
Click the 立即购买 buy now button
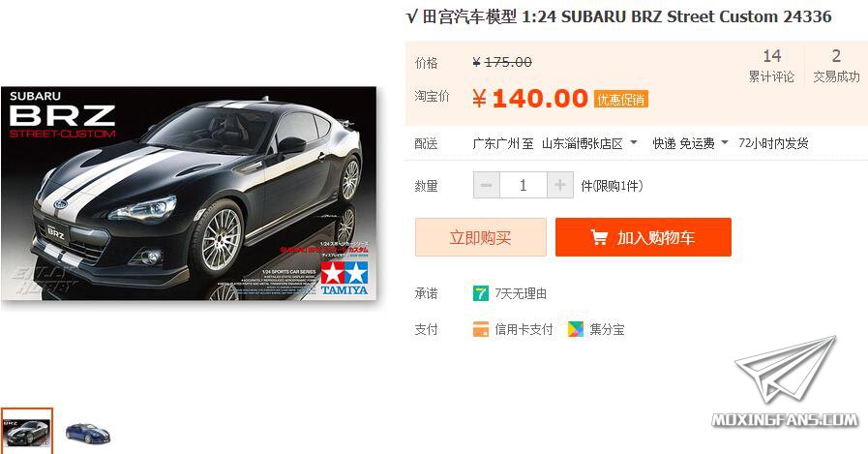point(481,237)
